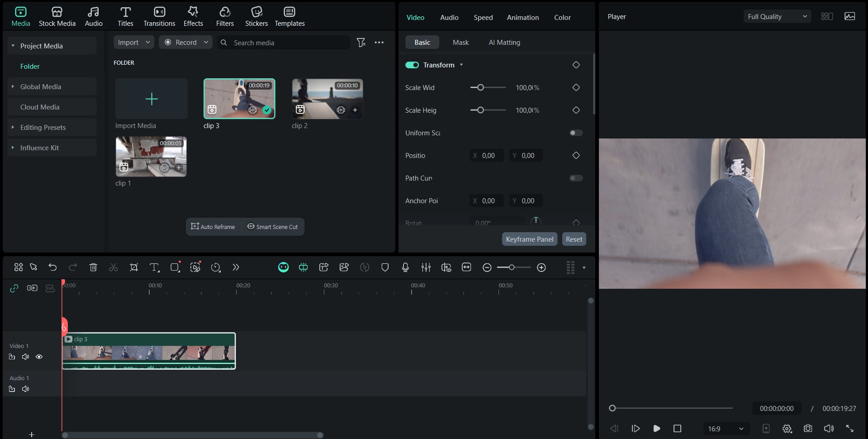Browse the Stickers panel
868x439 pixels.
(x=256, y=16)
